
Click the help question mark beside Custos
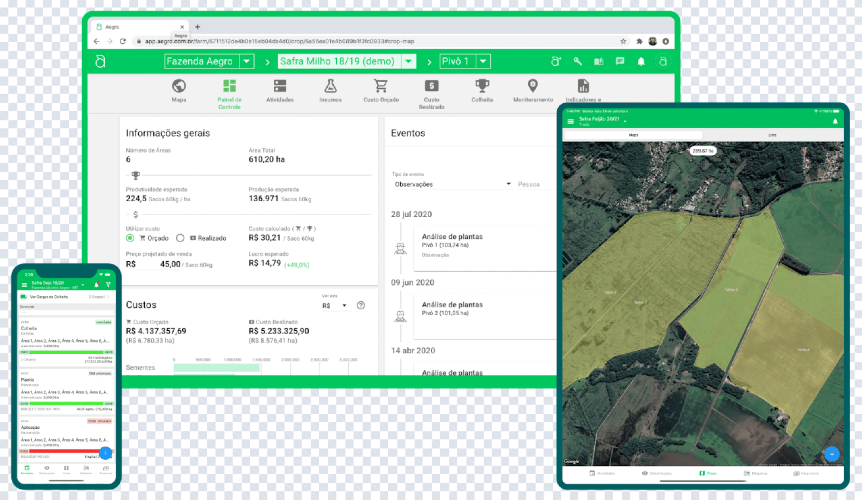tap(360, 305)
